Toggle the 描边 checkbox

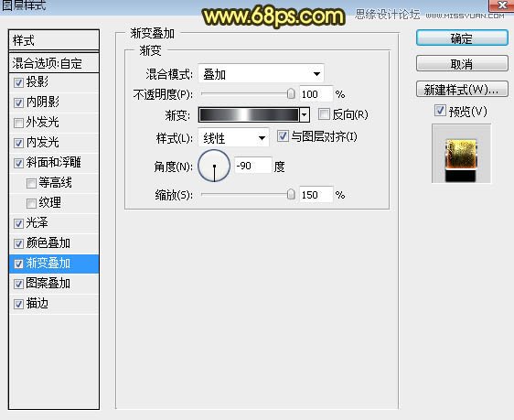[x=18, y=304]
